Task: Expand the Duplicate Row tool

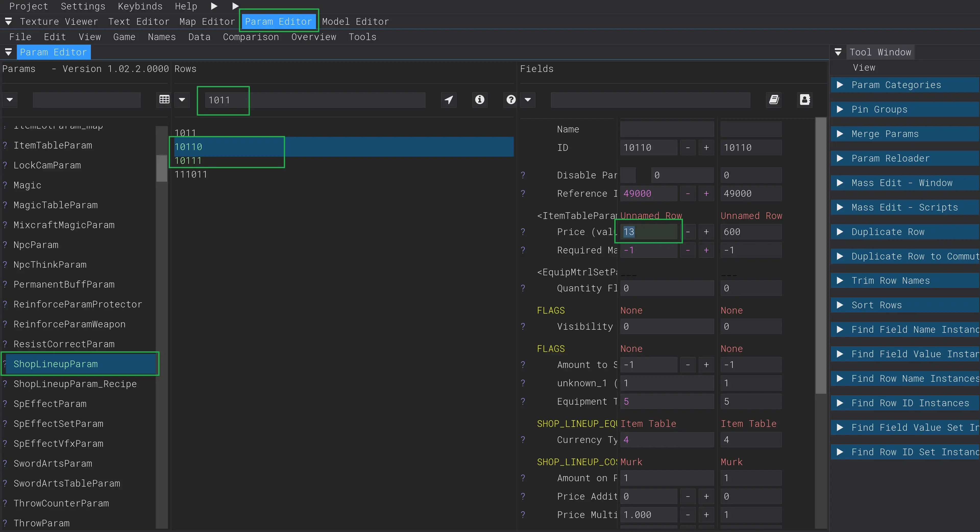Action: coord(840,232)
